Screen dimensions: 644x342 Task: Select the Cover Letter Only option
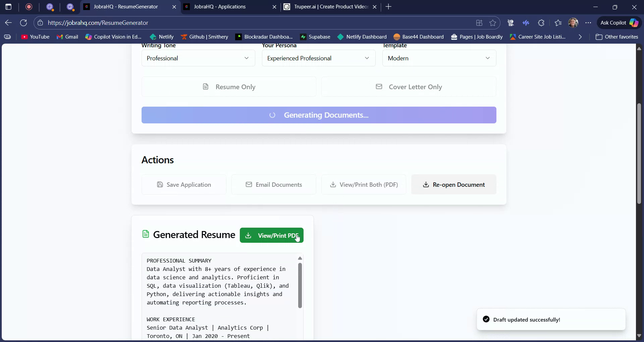[x=409, y=87]
